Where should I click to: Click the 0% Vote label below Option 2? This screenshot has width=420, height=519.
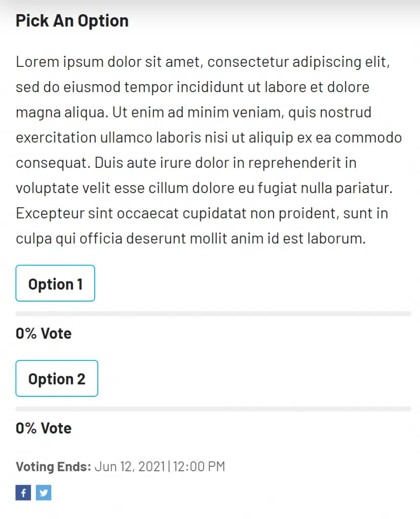click(44, 428)
